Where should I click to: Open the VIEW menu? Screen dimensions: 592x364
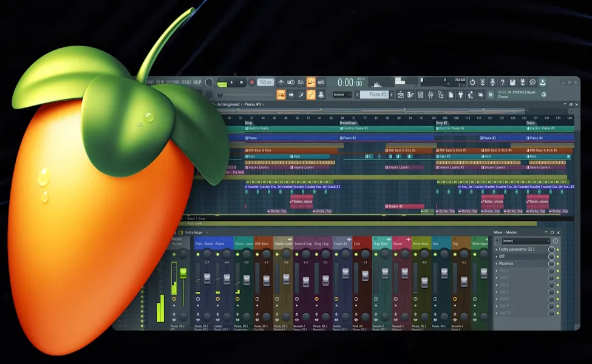[x=160, y=83]
